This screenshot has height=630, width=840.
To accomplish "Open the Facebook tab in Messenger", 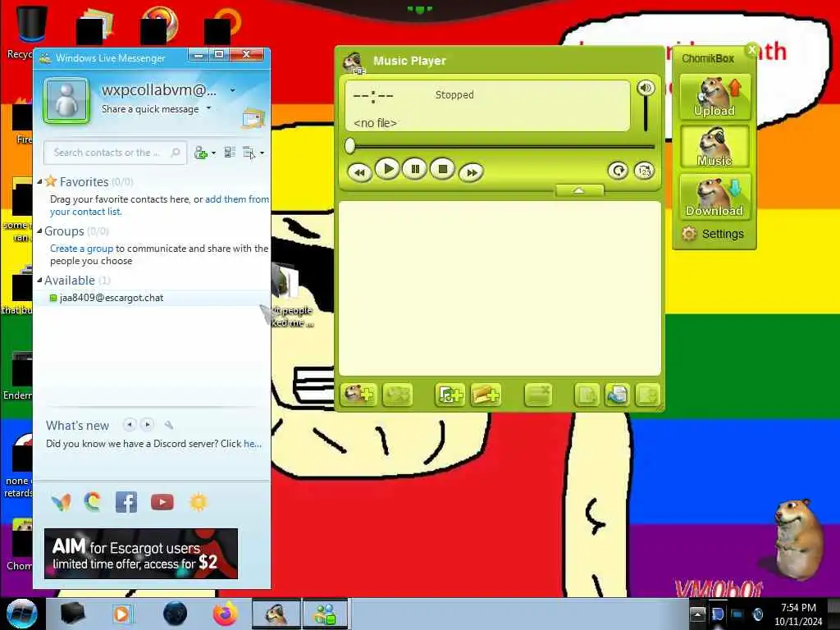I will pyautogui.click(x=126, y=502).
